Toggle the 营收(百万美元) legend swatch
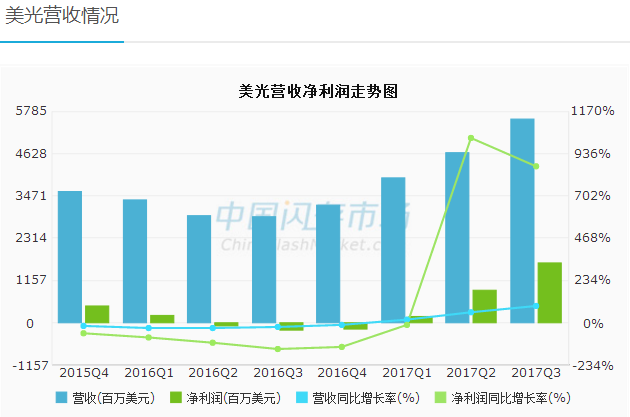Viewport: 630px width, 417px height. coord(61,398)
